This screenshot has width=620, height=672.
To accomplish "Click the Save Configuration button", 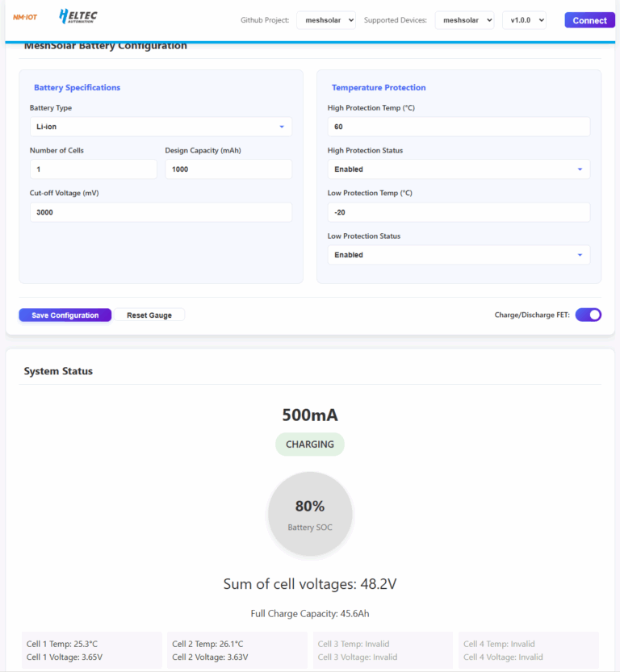I will click(65, 315).
